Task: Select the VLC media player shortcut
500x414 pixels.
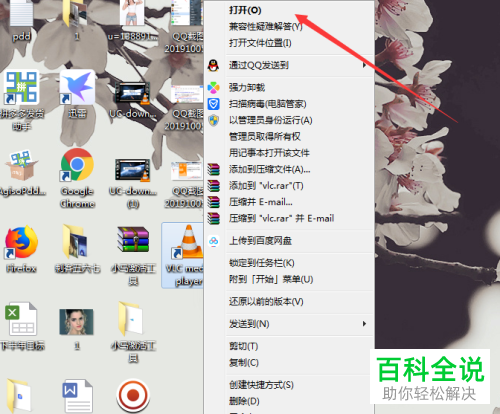Action: tap(183, 255)
